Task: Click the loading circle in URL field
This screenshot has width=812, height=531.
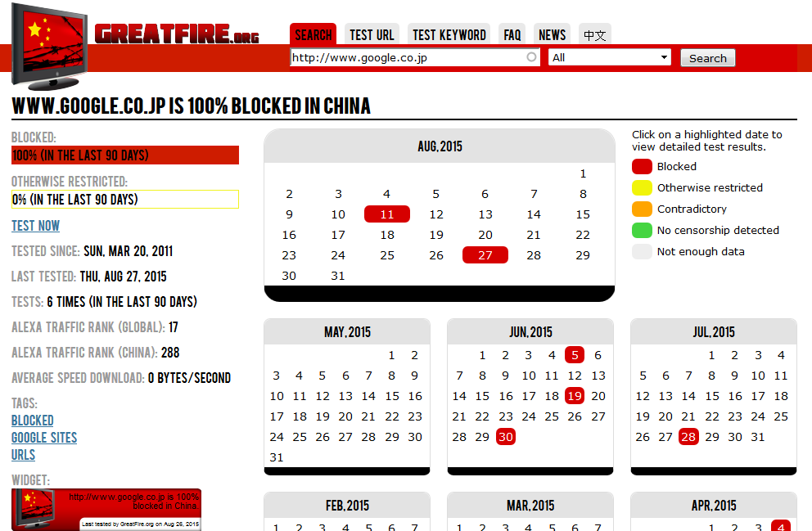Action: pyautogui.click(x=531, y=57)
